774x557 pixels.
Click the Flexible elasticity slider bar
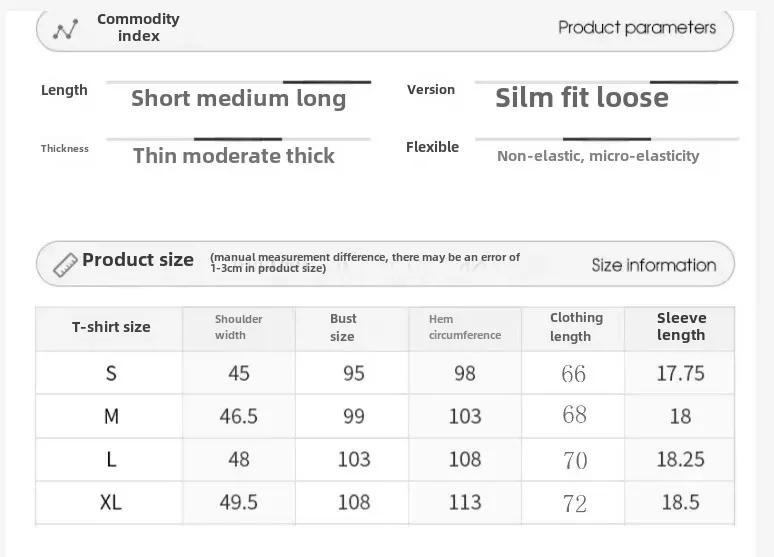pyautogui.click(x=607, y=139)
